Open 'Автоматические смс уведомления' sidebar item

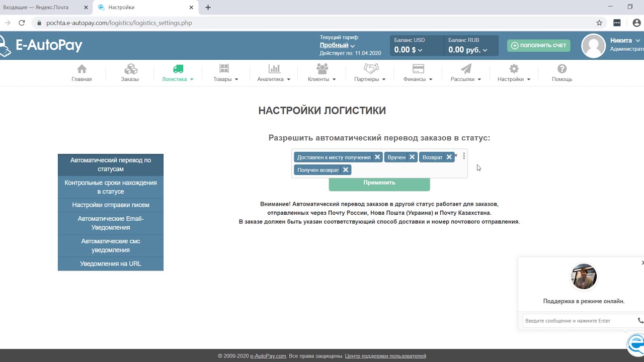[x=111, y=245]
